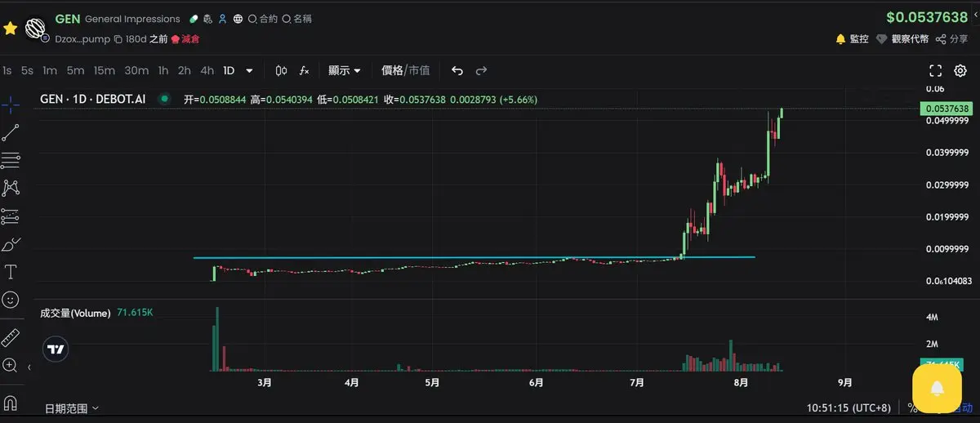The height and width of the screenshot is (423, 980).
Task: Select the 1m timeframe
Action: pyautogui.click(x=50, y=71)
